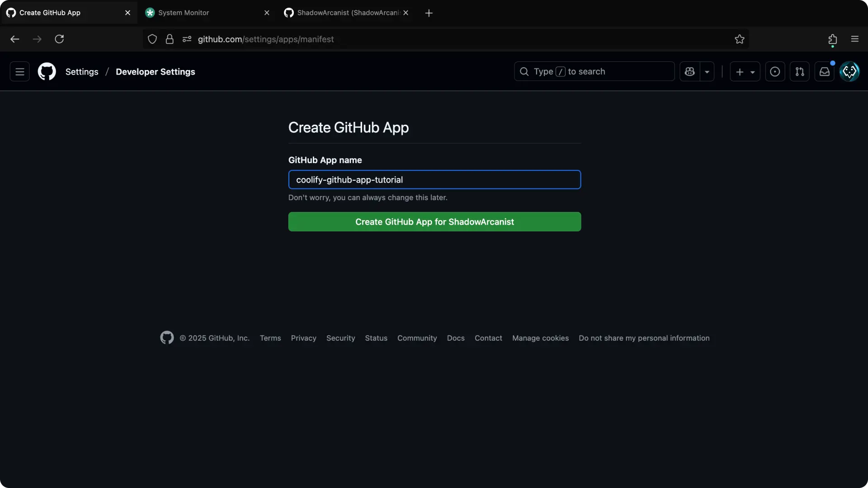Open the Issues icon in header
Image resolution: width=868 pixels, height=488 pixels.
775,71
